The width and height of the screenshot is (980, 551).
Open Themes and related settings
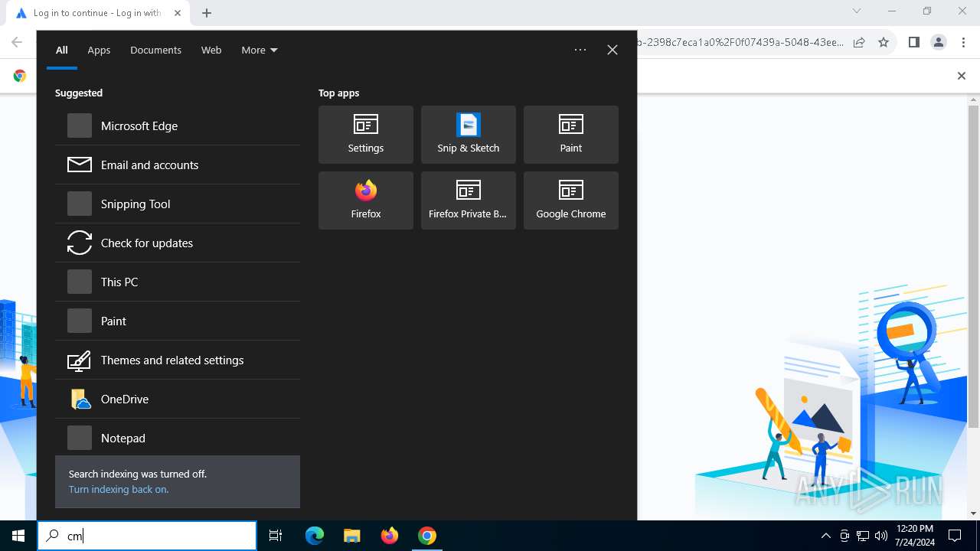point(178,360)
